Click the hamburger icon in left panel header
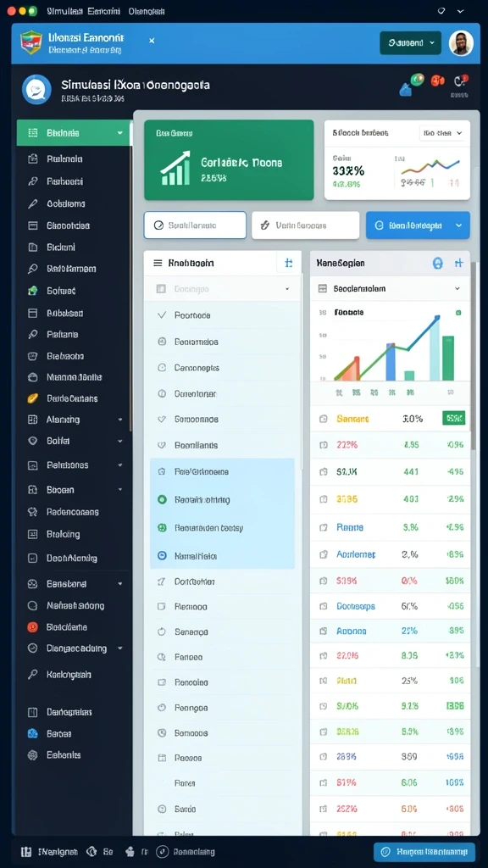The width and height of the screenshot is (488, 868). 158,263
